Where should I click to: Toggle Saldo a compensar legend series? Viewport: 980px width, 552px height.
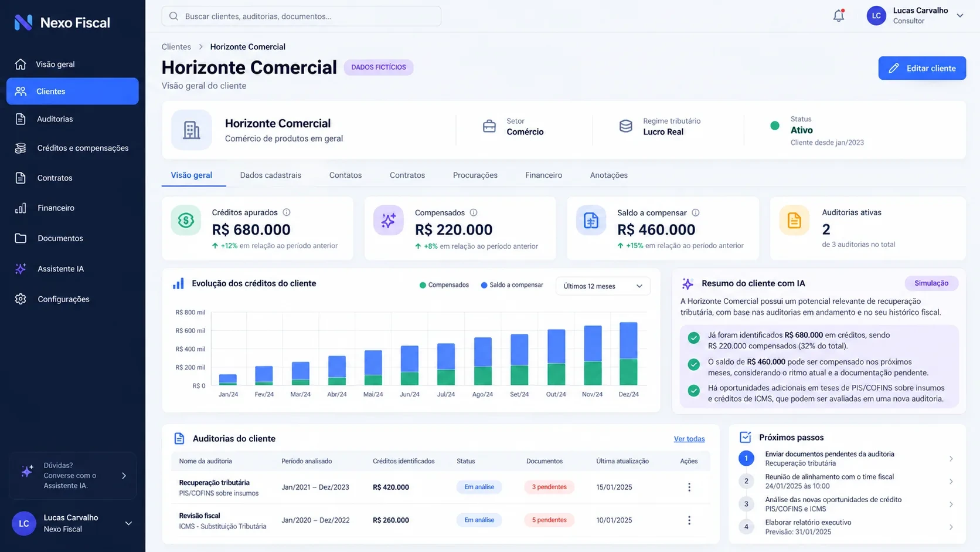512,285
